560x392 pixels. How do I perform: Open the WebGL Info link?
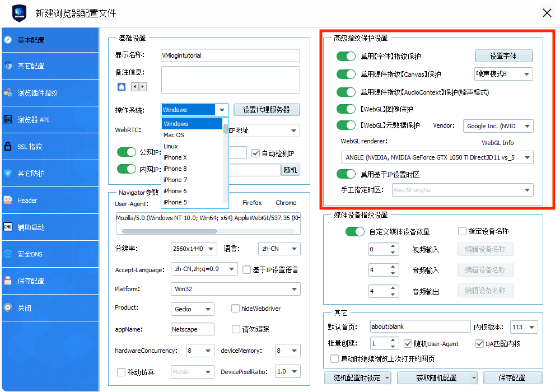coord(497,143)
